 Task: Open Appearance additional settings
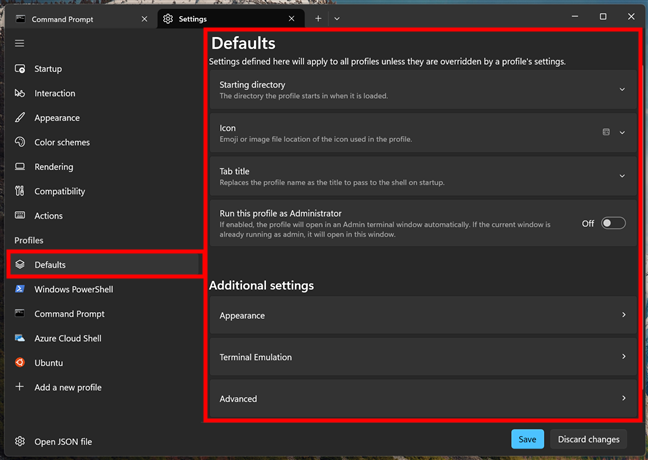423,315
